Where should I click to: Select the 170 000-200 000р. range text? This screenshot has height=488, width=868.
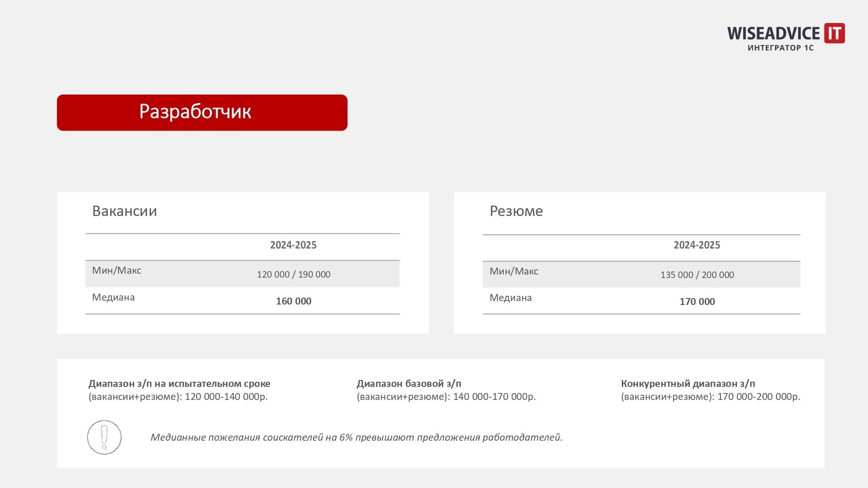pos(759,396)
